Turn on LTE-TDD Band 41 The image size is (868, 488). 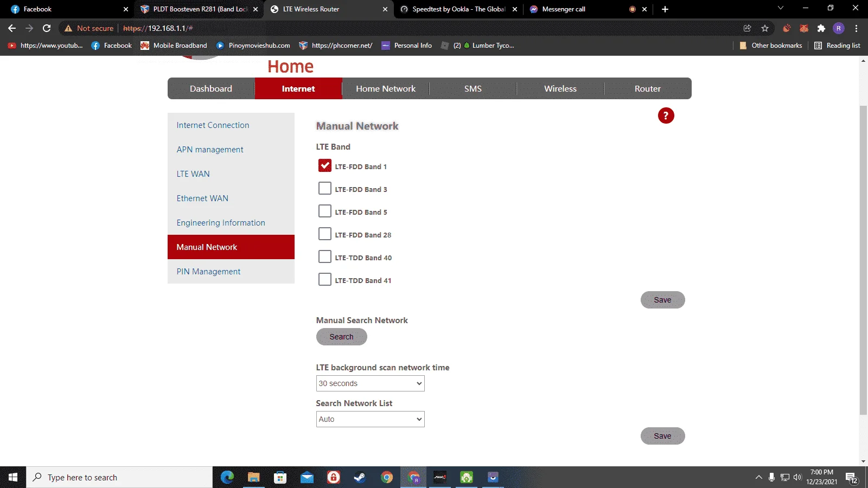pyautogui.click(x=325, y=279)
